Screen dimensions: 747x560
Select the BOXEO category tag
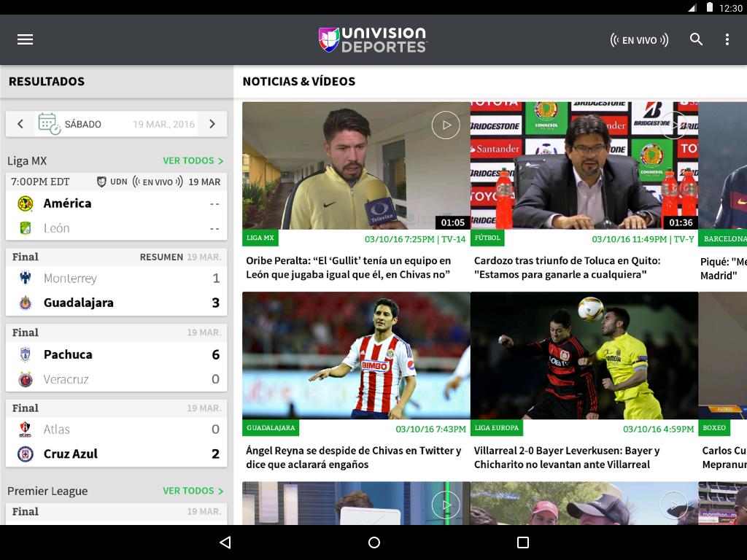tap(714, 427)
